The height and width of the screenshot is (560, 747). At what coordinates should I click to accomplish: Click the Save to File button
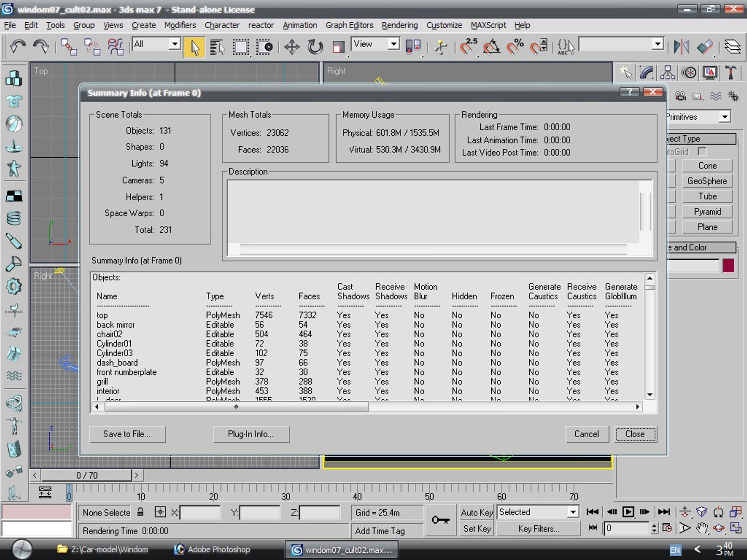pos(127,434)
